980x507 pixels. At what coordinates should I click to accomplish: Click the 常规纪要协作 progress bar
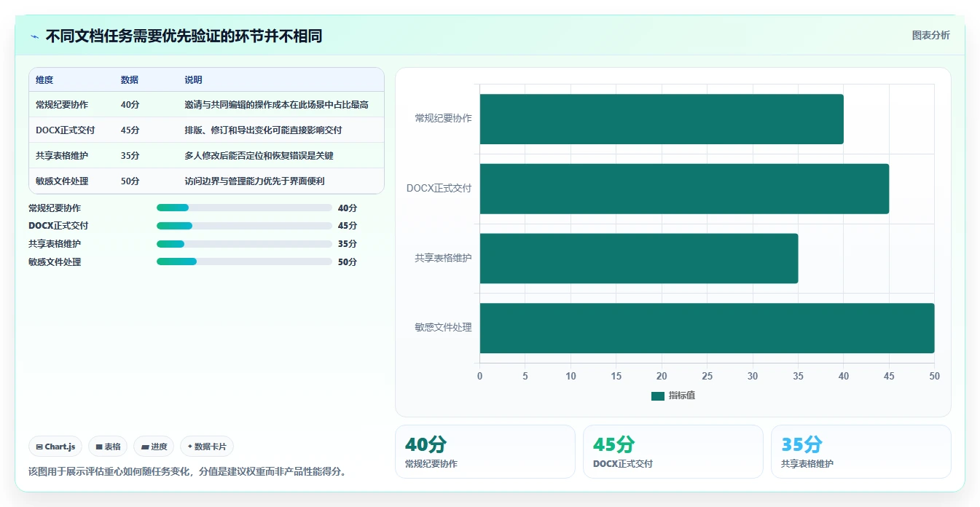pyautogui.click(x=244, y=208)
